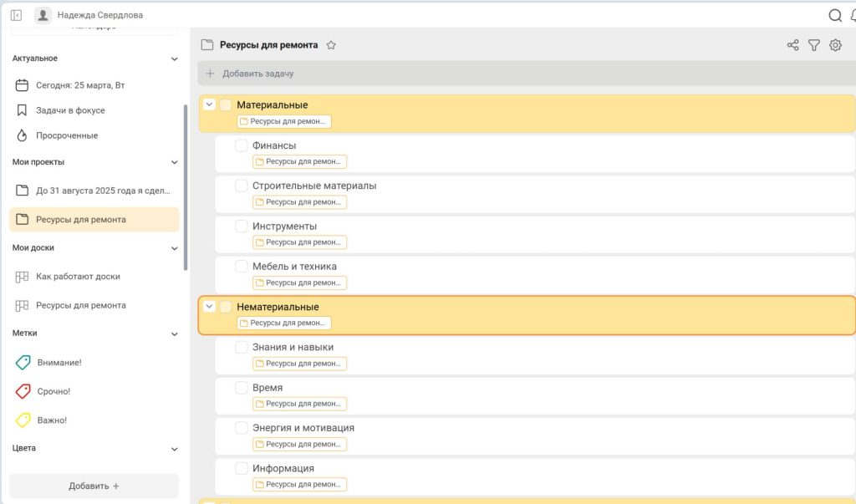
Task: Collapse the Мои проекты section
Action: click(x=174, y=162)
